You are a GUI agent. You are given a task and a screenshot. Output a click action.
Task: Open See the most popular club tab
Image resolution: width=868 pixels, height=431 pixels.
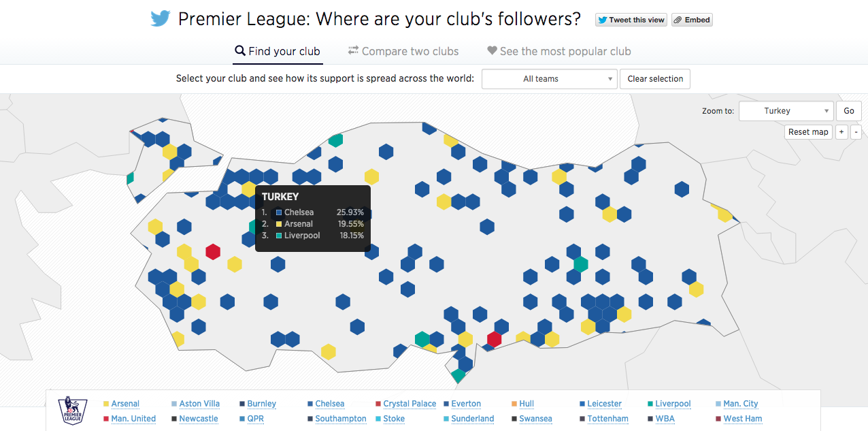[x=559, y=51]
